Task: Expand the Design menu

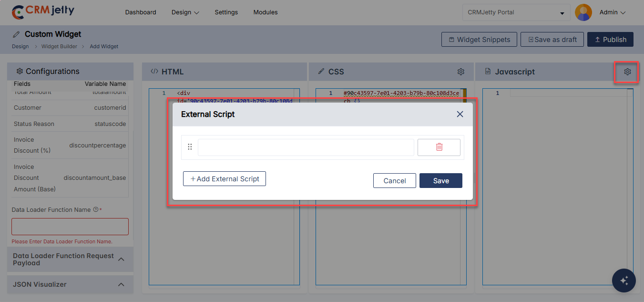Action: point(185,12)
